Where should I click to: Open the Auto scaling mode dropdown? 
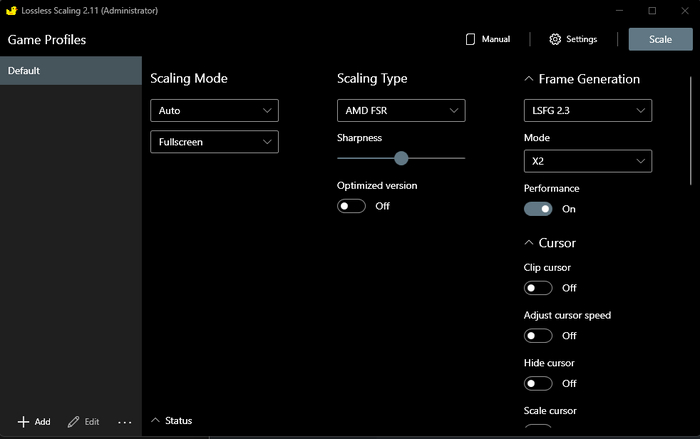coord(214,110)
